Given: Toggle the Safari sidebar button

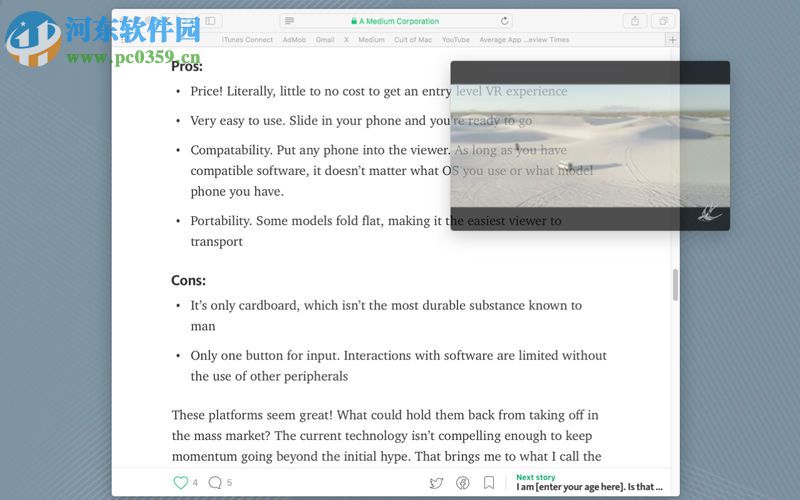Looking at the screenshot, I should point(210,21).
